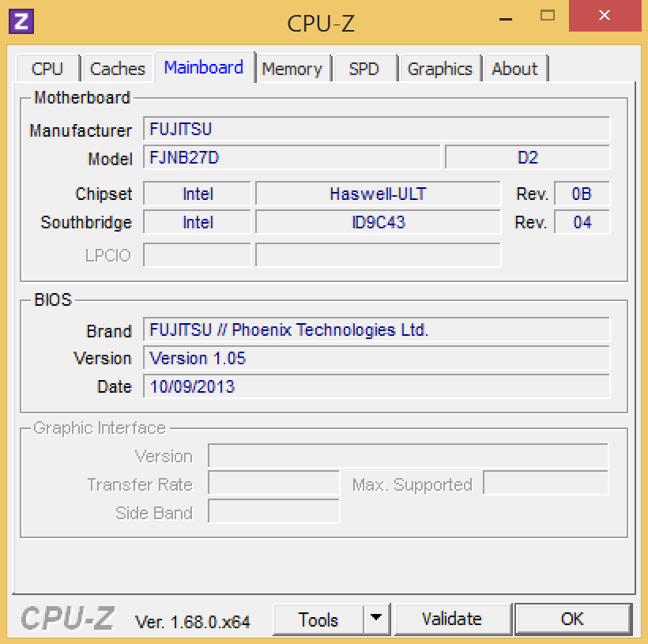Click the Model field FJNB27D
648x644 pixels.
click(292, 157)
